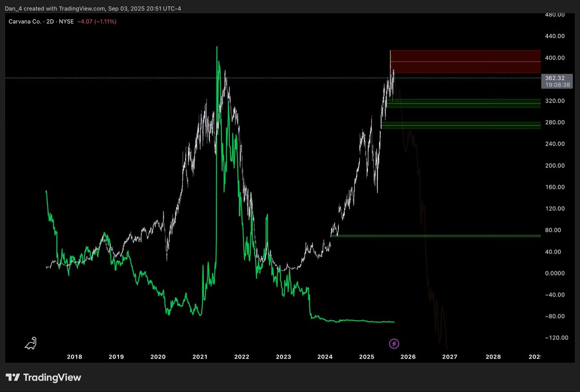Image resolution: width=580 pixels, height=392 pixels.
Task: Click the 2023 time axis label
Action: point(283,357)
